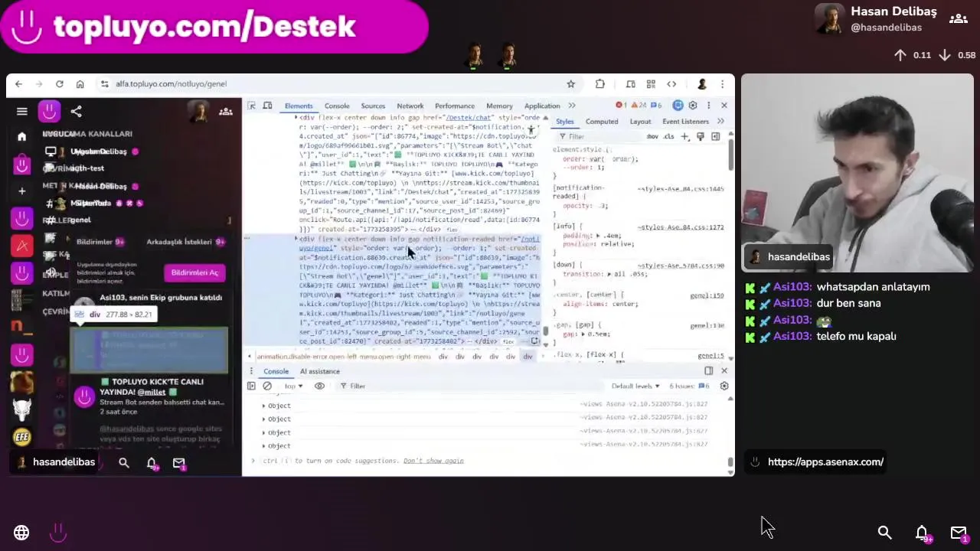980x551 pixels.
Task: Click the search icon at bottom right of stream
Action: (884, 532)
